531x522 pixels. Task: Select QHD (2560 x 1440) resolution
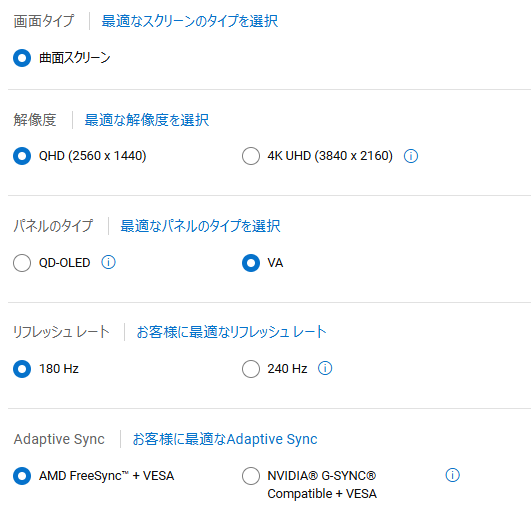pos(22,156)
